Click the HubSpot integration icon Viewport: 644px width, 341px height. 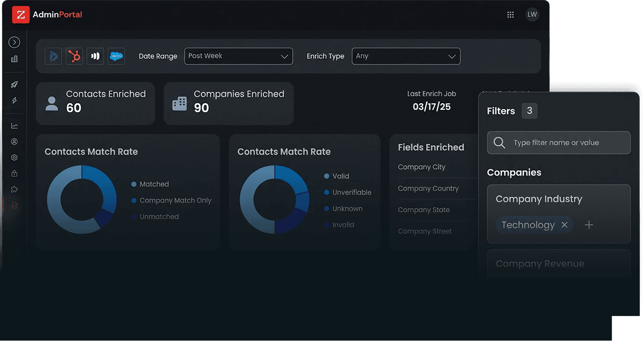(x=75, y=56)
